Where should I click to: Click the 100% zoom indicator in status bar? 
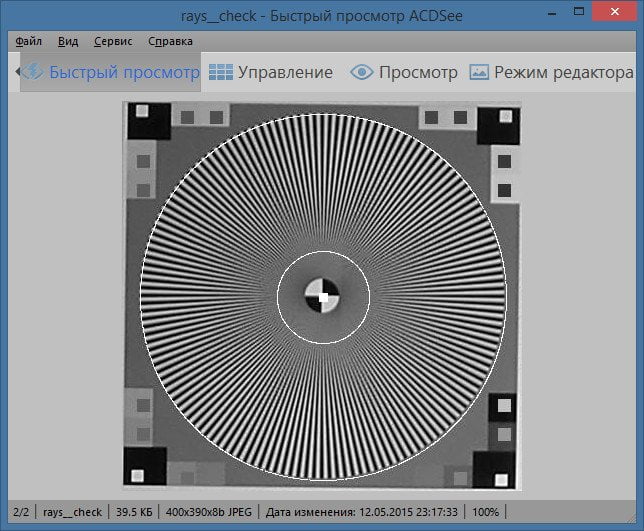tap(485, 512)
